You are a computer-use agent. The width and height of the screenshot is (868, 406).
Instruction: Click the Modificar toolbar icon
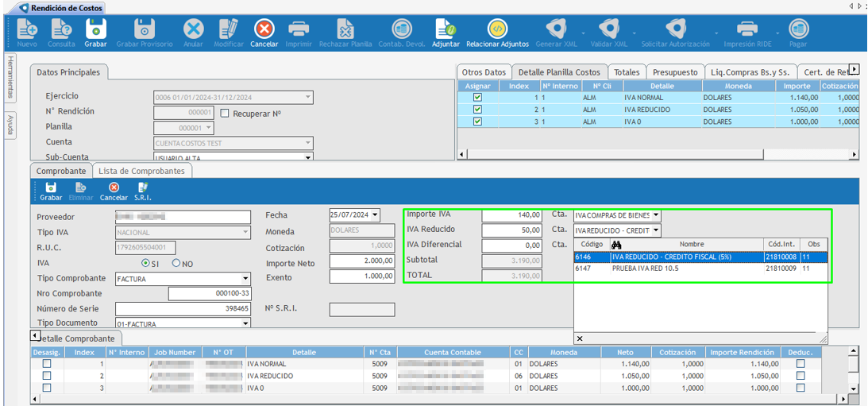click(x=229, y=29)
